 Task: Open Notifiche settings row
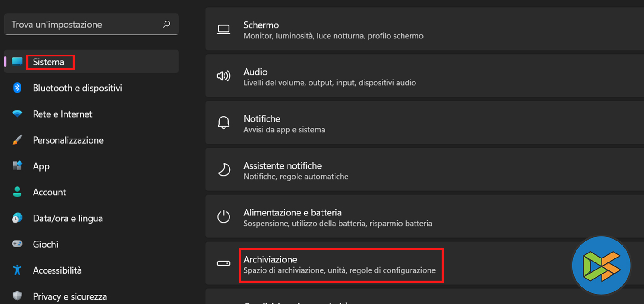pos(284,124)
